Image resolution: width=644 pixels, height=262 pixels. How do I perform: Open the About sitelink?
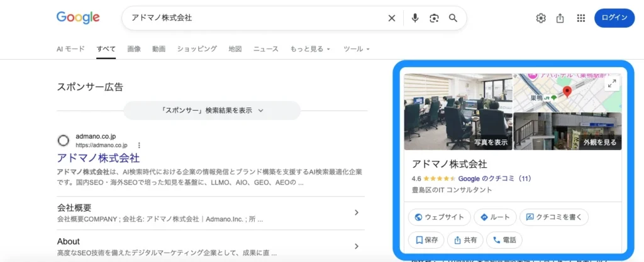click(x=68, y=241)
